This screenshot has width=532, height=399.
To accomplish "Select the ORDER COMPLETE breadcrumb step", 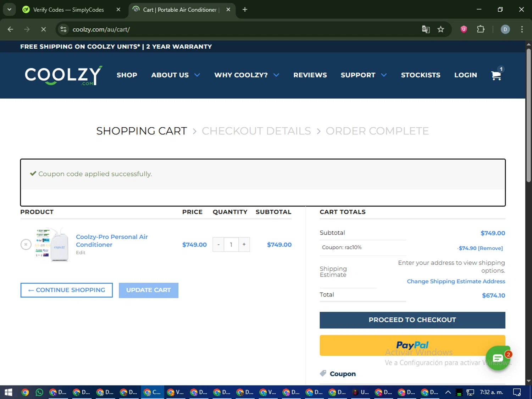I will [377, 131].
